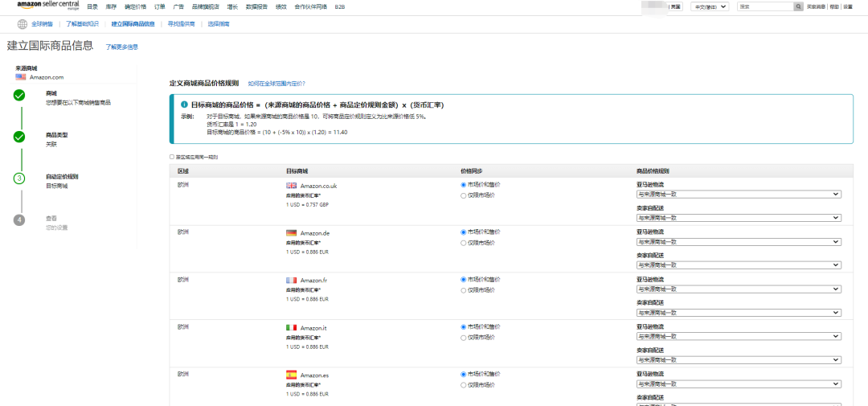This screenshot has height=406, width=868.
Task: Select 仅限市场价 for Amazon.it
Action: [464, 338]
